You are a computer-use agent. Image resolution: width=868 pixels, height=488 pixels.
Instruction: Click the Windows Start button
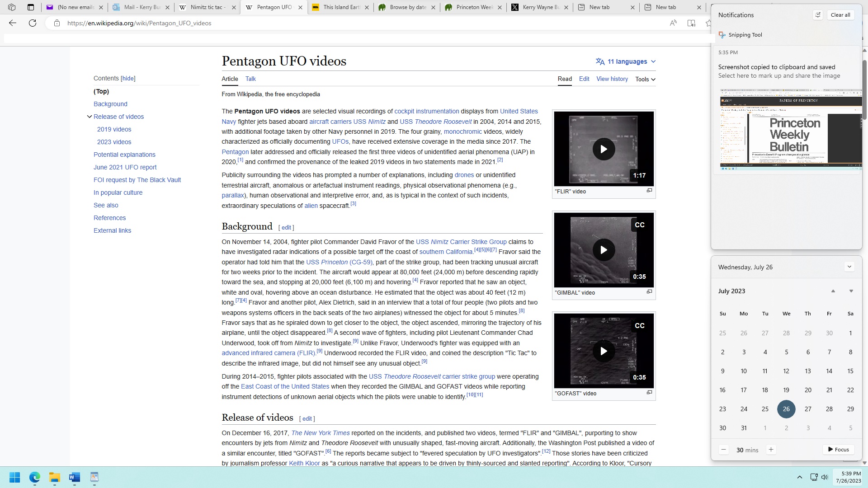click(14, 477)
